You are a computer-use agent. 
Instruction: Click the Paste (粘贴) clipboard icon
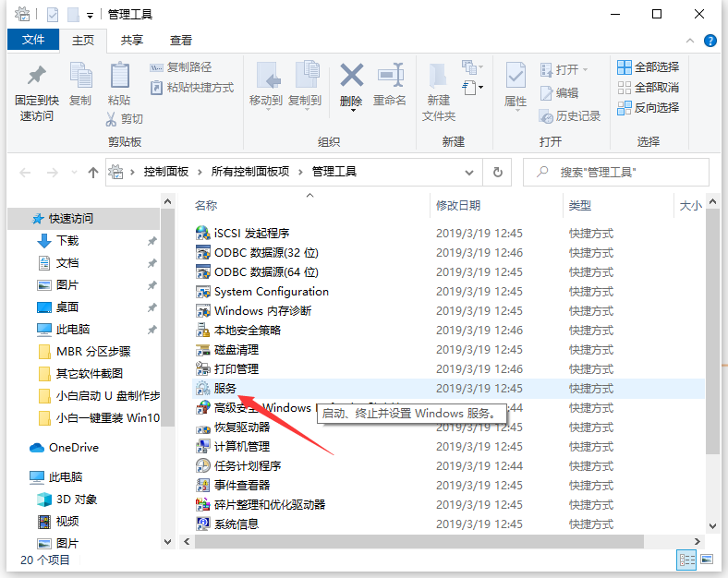tap(119, 76)
